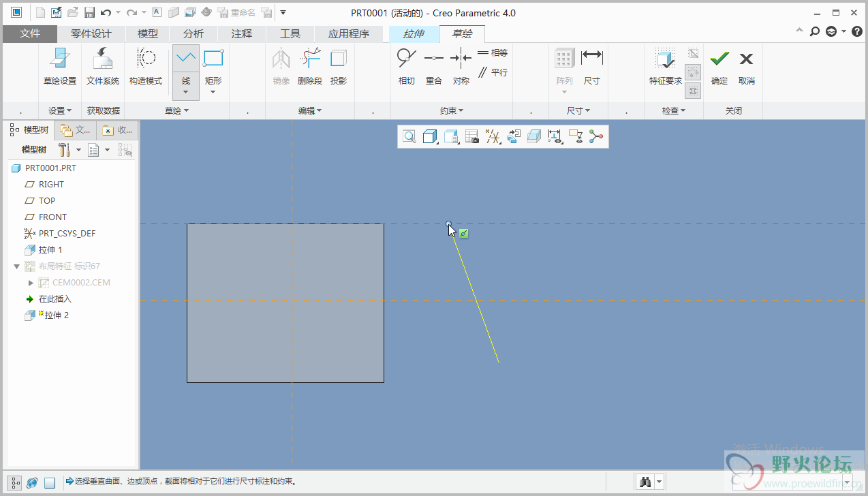Expand the 编辑 group dropdown
The width and height of the screenshot is (868, 496).
(x=310, y=110)
